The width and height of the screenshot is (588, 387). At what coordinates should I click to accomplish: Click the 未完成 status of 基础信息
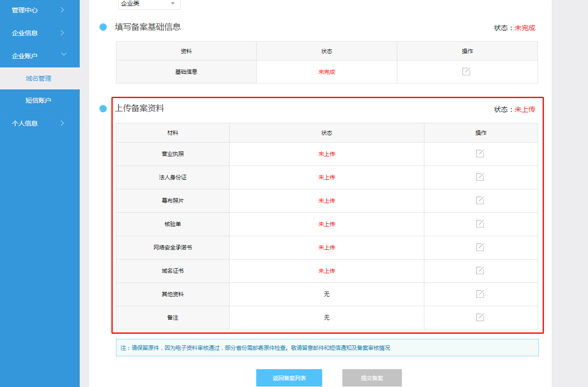click(x=326, y=72)
